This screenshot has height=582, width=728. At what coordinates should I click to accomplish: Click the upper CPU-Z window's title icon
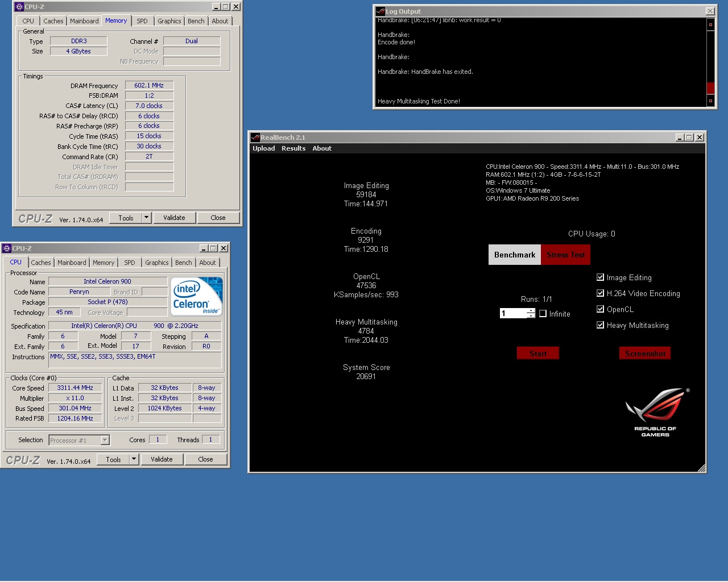point(19,7)
